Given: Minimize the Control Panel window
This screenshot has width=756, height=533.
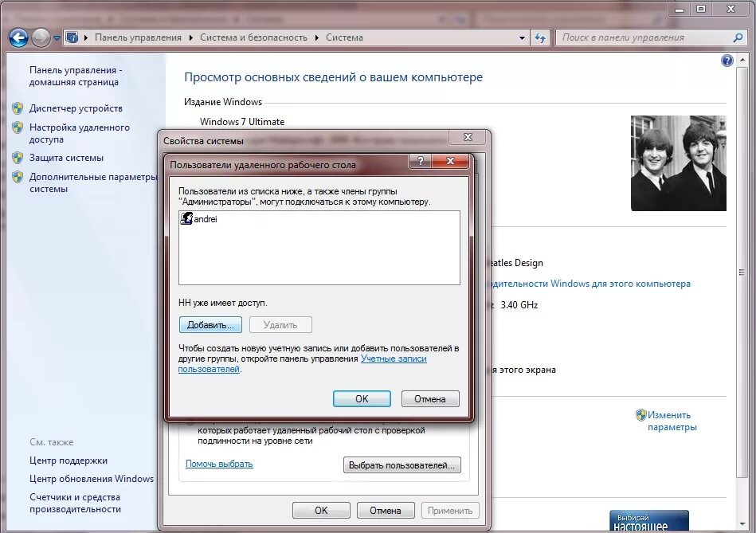Looking at the screenshot, I should coord(680,8).
